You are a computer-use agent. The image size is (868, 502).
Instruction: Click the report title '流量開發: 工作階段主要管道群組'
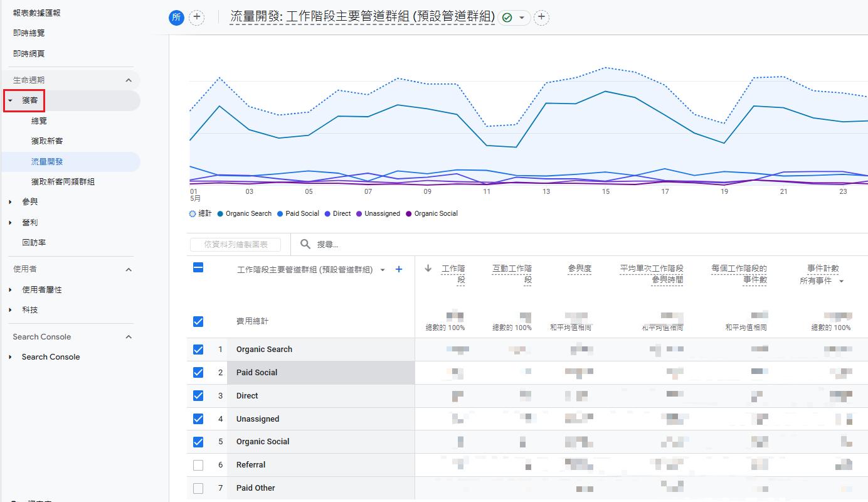click(x=363, y=17)
